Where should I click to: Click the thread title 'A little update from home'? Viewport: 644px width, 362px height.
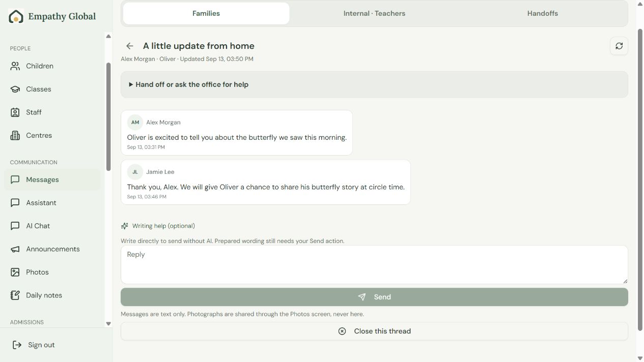(x=199, y=46)
